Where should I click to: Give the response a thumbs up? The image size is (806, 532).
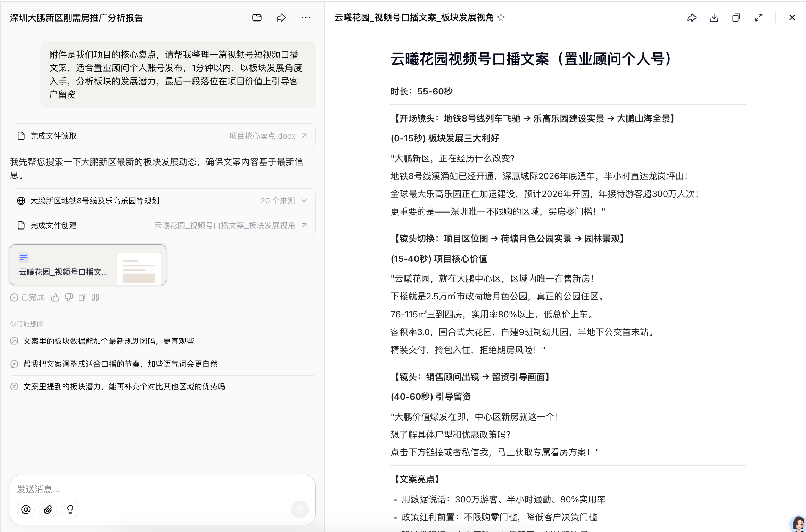coord(56,298)
